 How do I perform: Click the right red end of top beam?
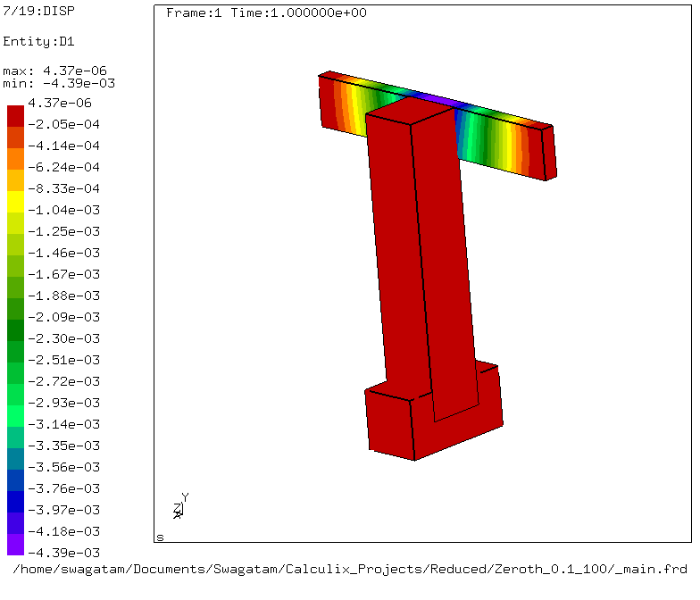pyautogui.click(x=545, y=152)
